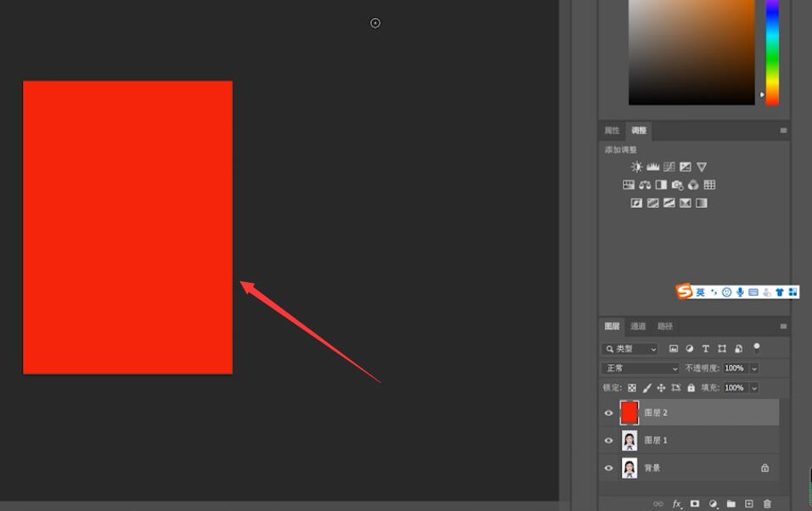Open the 类型 layer filter dropdown
812x511 pixels.
(x=630, y=349)
